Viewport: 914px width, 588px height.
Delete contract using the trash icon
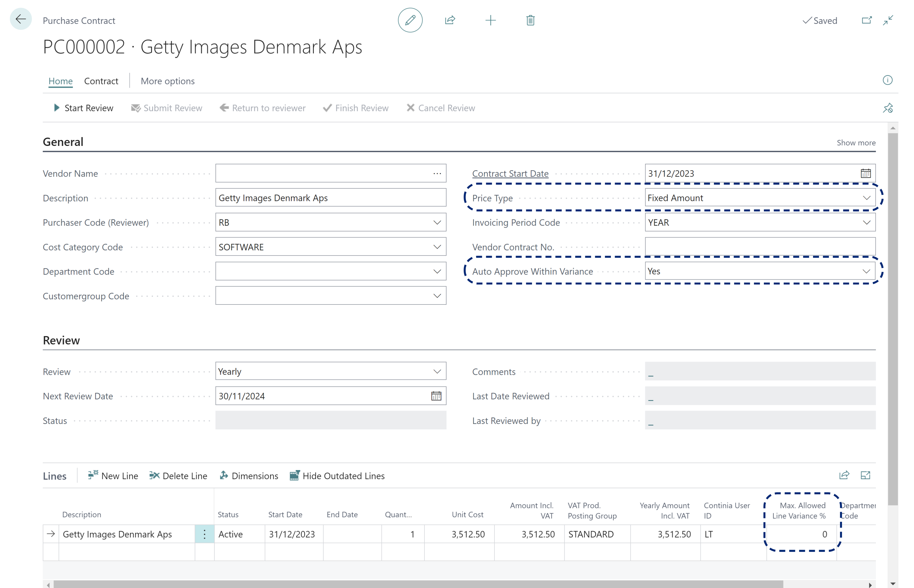point(530,20)
